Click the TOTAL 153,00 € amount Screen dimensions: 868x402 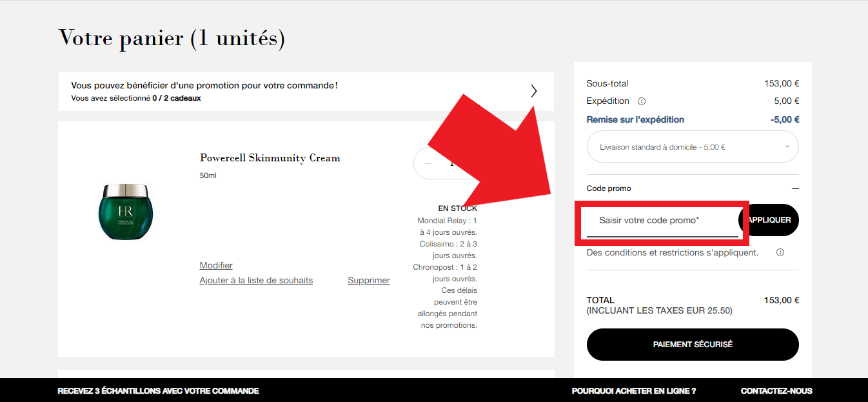click(x=782, y=300)
